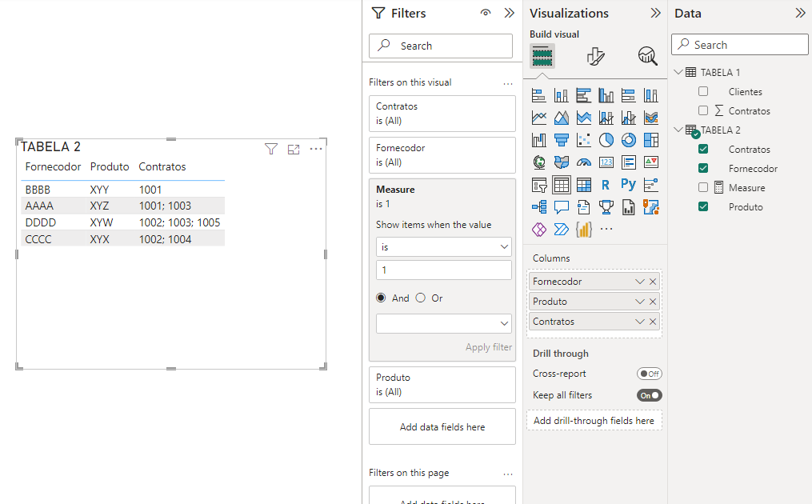Open the 'is' condition dropdown
812x504 pixels.
click(x=444, y=247)
